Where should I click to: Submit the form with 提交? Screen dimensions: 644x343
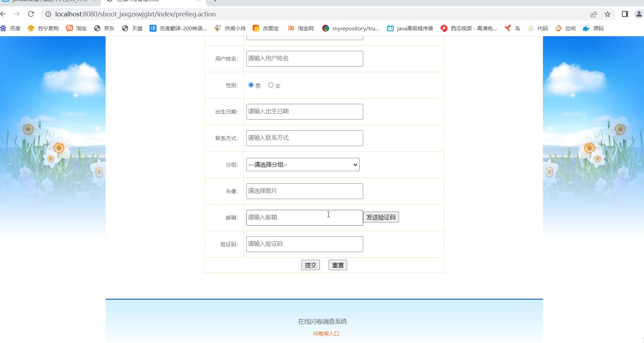pyautogui.click(x=310, y=265)
